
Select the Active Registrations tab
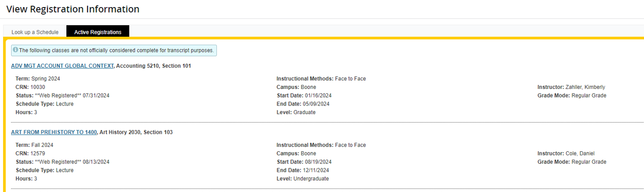pos(98,32)
